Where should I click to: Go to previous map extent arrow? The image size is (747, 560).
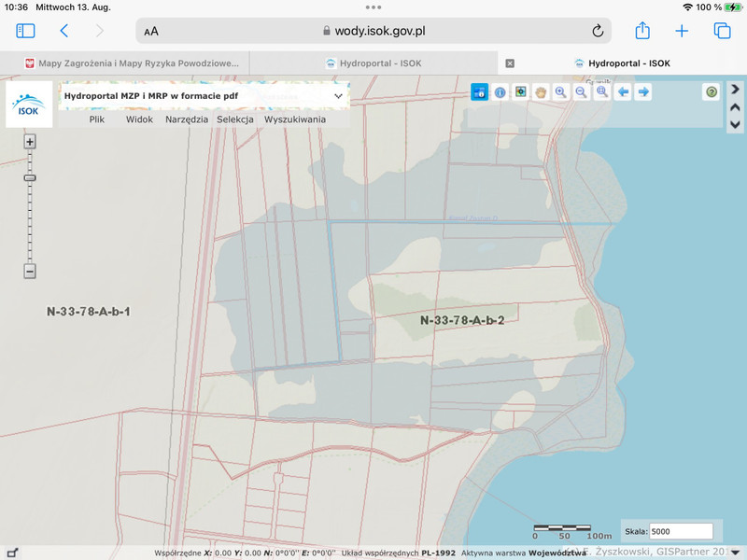tap(623, 91)
